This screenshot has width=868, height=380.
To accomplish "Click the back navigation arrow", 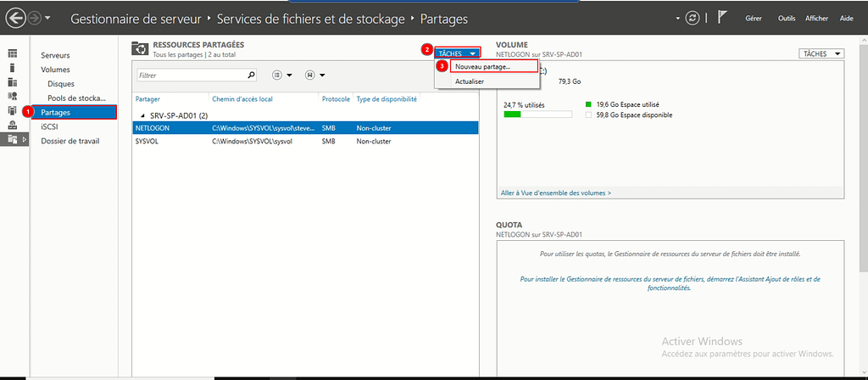I will coord(14,18).
